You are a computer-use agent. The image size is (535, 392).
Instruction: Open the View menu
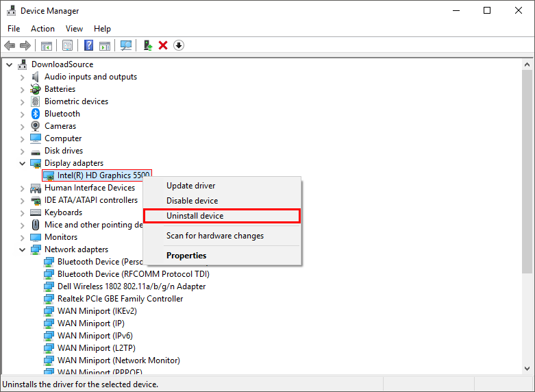pyautogui.click(x=74, y=29)
